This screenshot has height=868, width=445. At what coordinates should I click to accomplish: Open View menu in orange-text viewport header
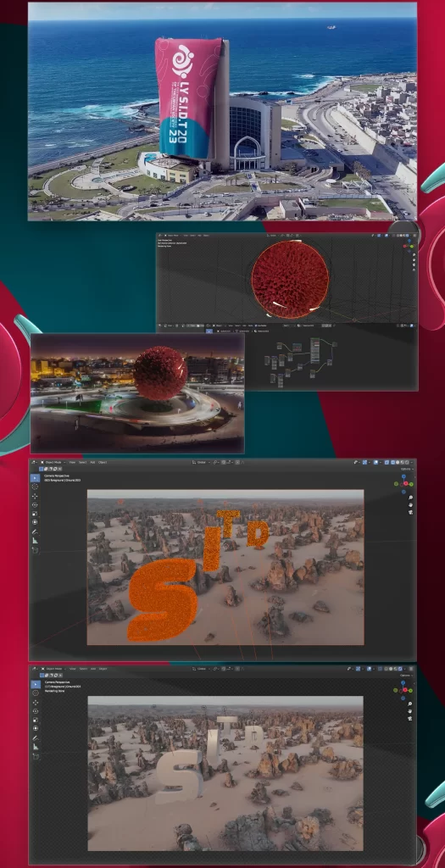72,462
